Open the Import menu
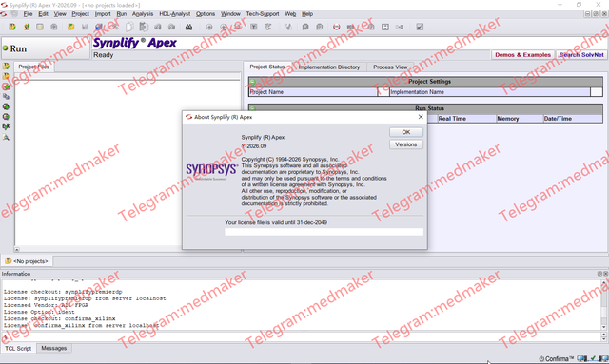 tap(103, 14)
